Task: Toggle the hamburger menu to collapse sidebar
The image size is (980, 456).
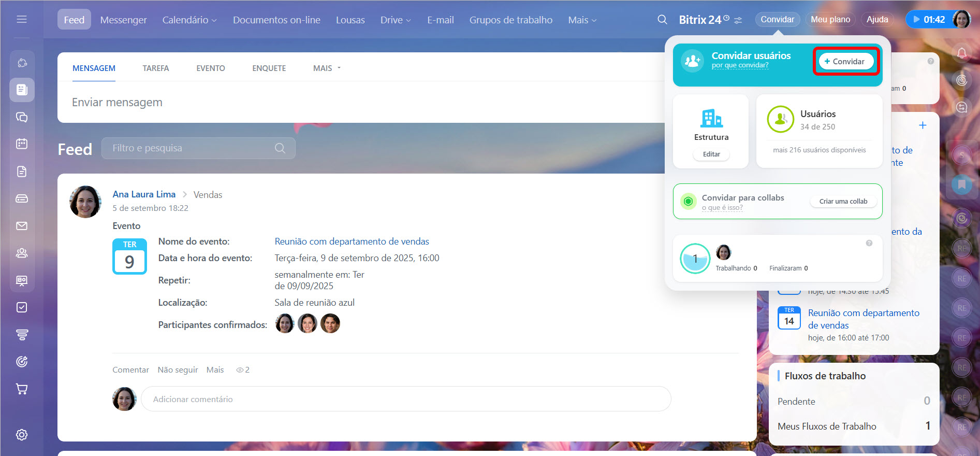Action: (22, 19)
